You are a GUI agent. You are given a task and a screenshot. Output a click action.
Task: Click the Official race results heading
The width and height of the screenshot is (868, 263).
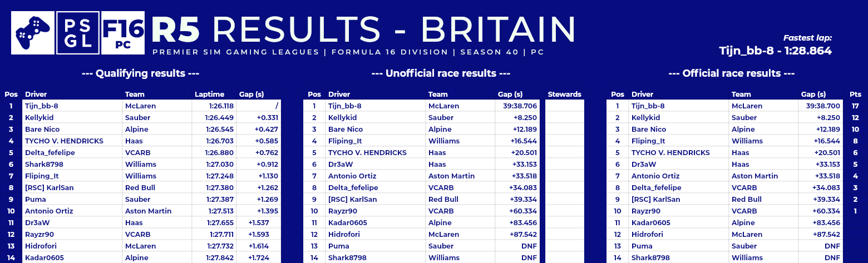(731, 73)
